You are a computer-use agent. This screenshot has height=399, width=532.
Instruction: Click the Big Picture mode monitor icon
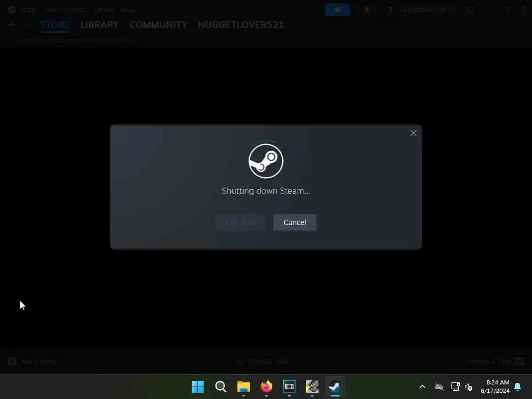[x=470, y=10]
